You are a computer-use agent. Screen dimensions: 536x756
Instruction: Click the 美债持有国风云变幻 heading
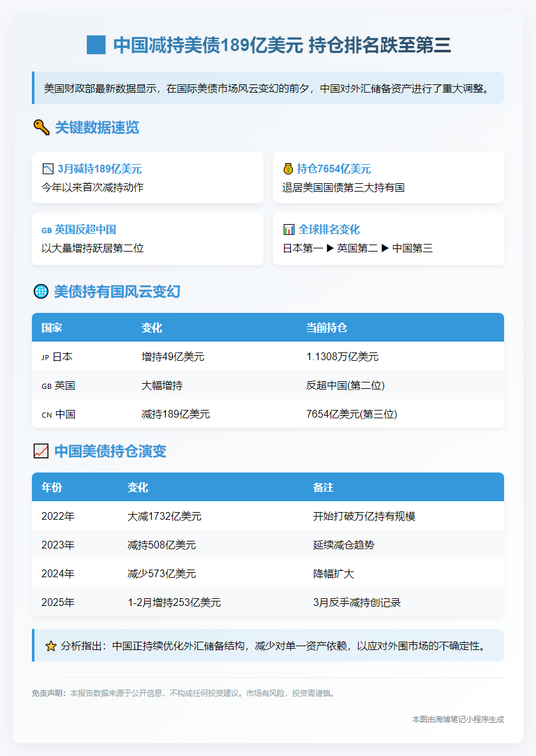click(117, 291)
